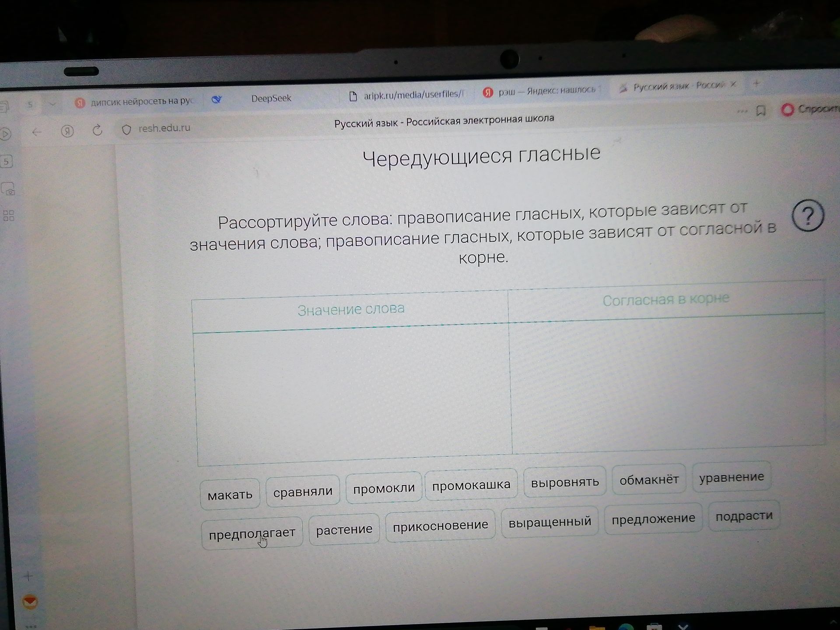Expand the tab list chevron at left
Image resolution: width=840 pixels, height=630 pixels.
coord(52,104)
